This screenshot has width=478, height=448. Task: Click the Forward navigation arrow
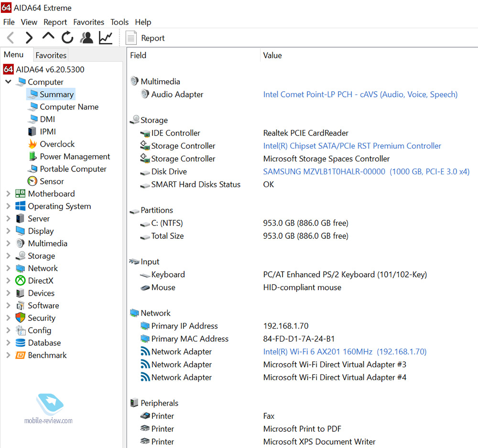point(29,38)
